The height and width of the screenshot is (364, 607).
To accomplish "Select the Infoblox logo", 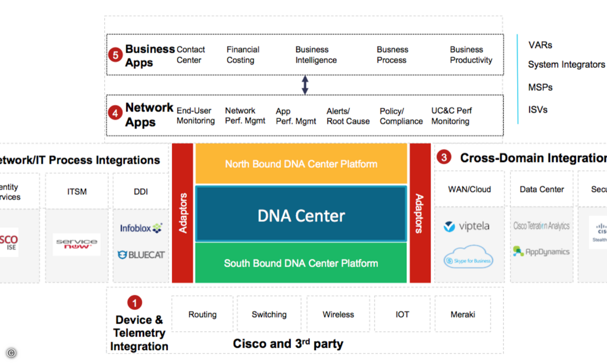I will point(141,229).
